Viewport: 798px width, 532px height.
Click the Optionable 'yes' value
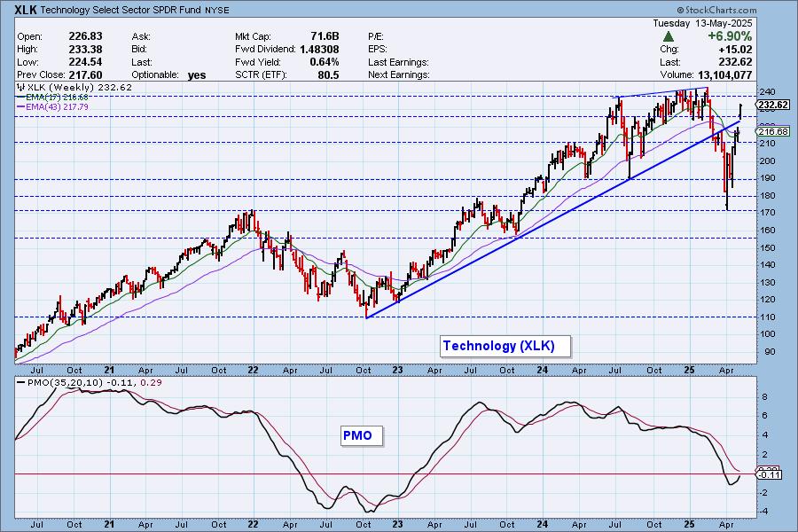(x=197, y=75)
